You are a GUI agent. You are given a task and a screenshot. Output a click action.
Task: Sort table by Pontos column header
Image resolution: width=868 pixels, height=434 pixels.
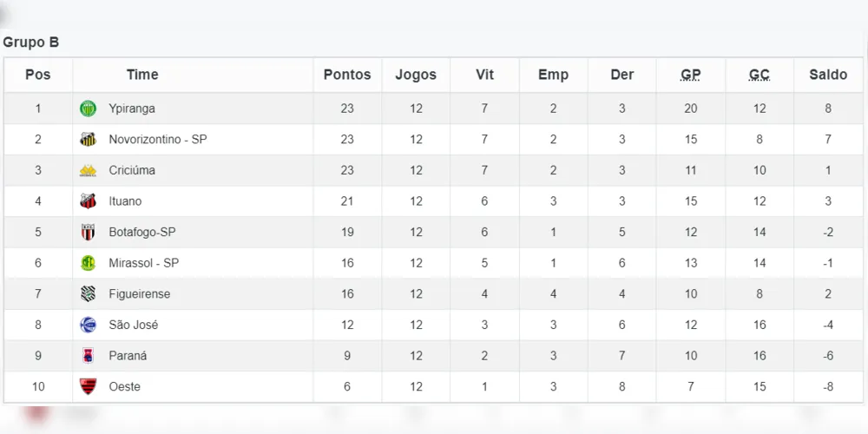tap(347, 75)
